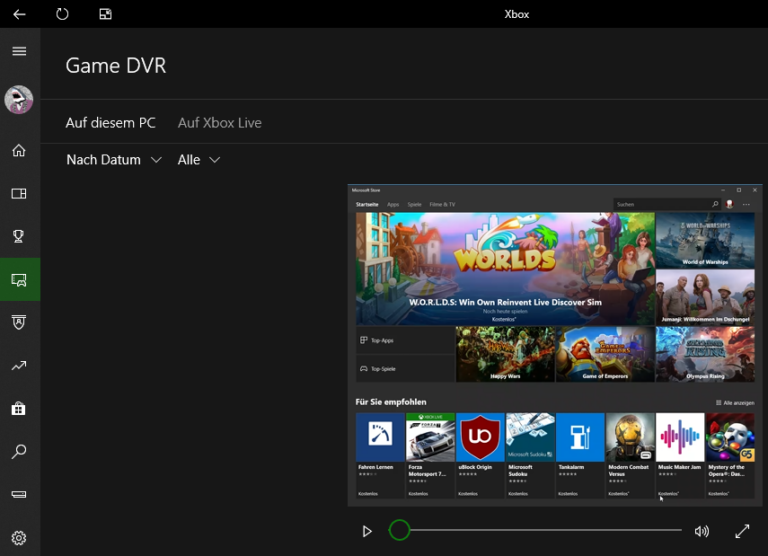Mute the clip with the speaker icon

click(702, 531)
